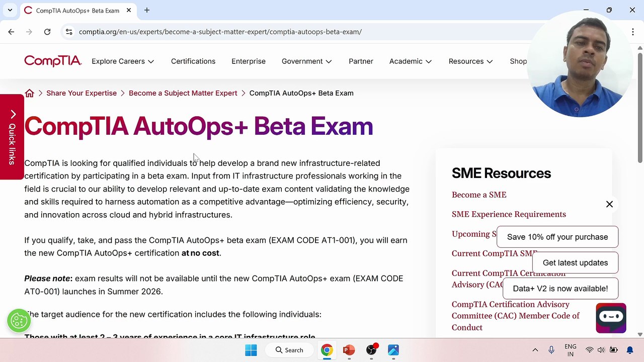The width and height of the screenshot is (644, 362).
Task: Go to the home breadcrumb icon
Action: point(30,93)
